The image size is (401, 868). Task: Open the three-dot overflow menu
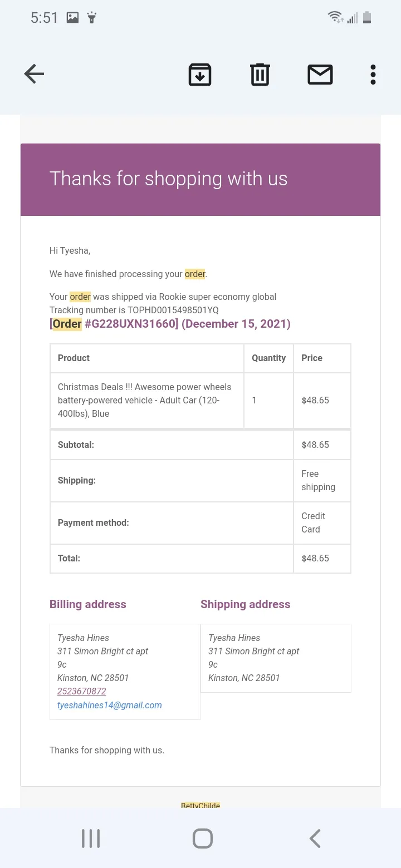[373, 75]
